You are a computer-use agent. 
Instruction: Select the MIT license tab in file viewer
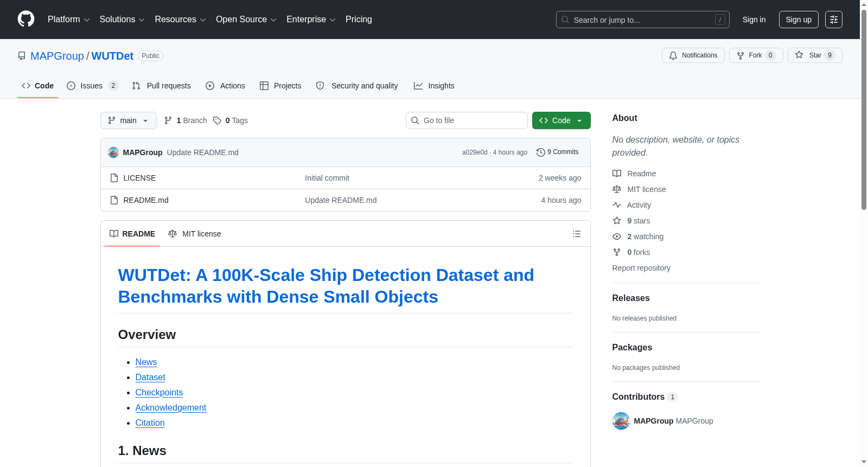point(195,234)
